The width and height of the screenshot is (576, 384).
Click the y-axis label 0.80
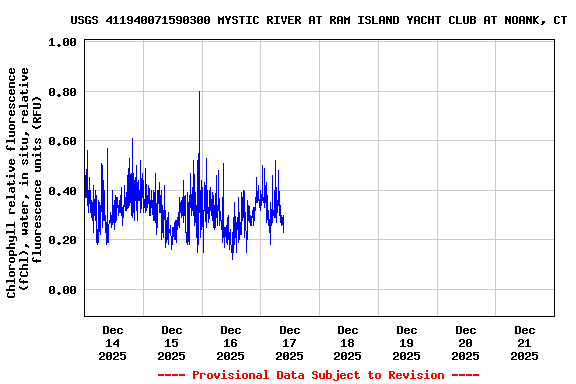62,92
